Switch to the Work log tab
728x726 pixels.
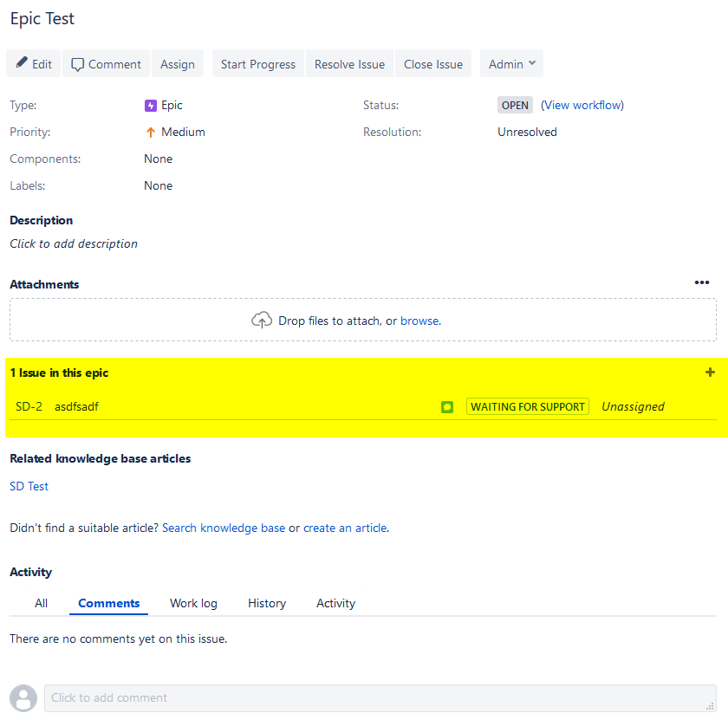pyautogui.click(x=193, y=603)
